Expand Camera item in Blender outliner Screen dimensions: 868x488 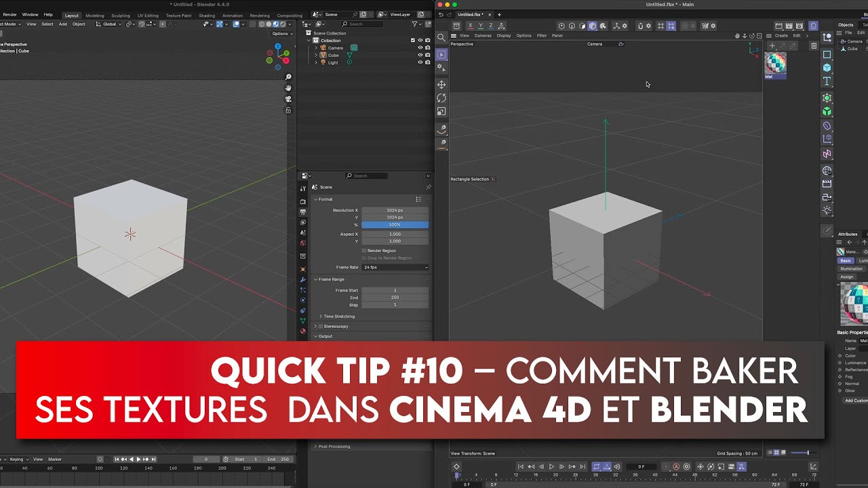(x=316, y=48)
